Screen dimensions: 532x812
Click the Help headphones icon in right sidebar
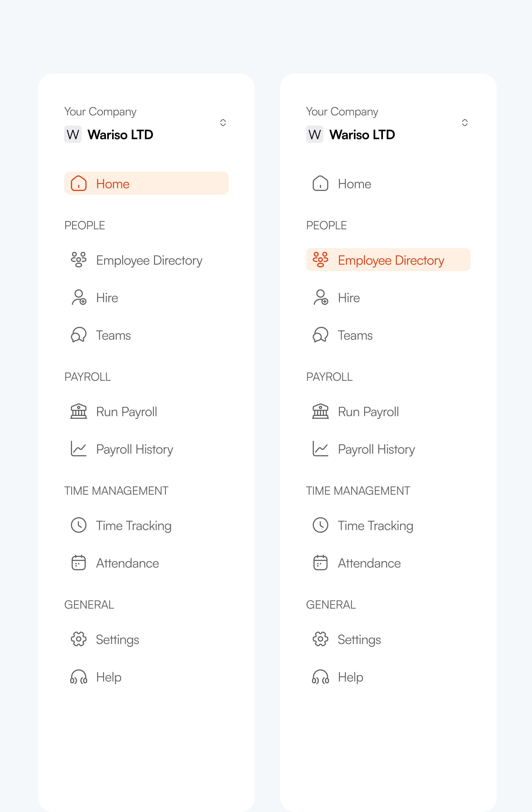pos(320,677)
